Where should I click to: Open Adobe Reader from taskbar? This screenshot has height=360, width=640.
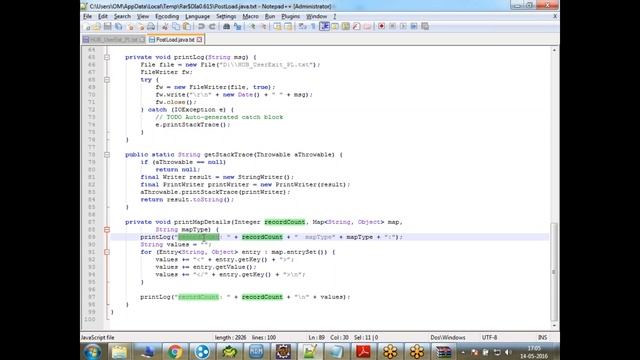[363, 351]
